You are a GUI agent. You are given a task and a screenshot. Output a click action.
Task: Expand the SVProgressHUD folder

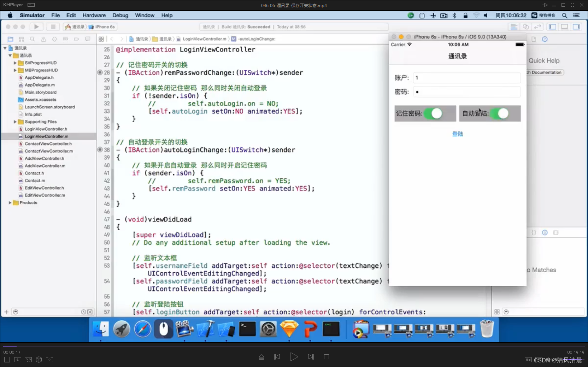15,63
